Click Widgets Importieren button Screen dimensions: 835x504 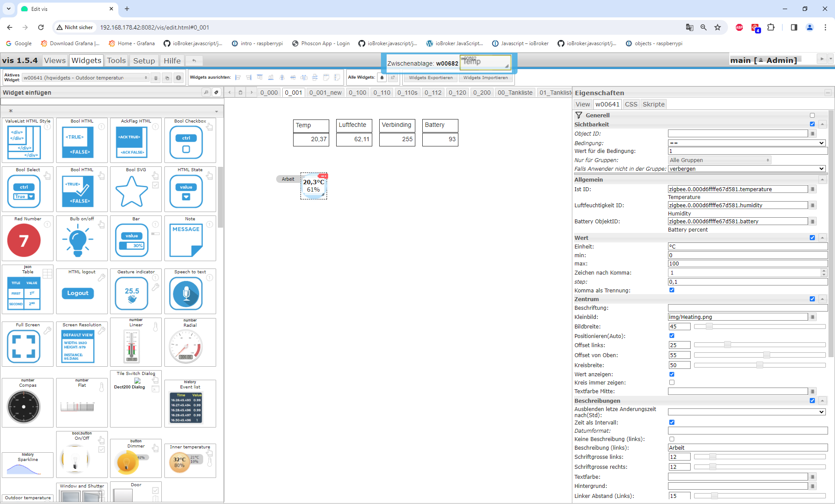click(x=485, y=78)
